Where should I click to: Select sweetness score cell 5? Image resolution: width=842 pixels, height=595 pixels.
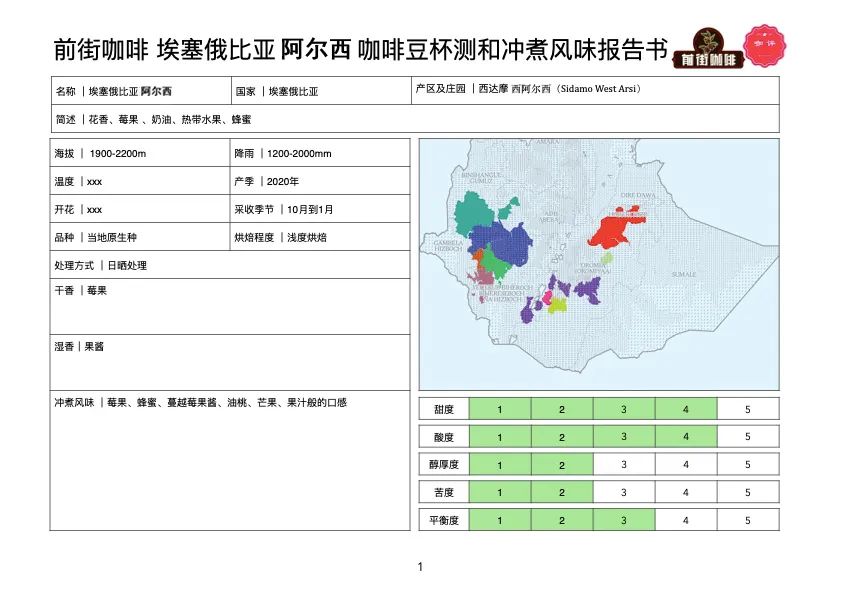click(x=748, y=409)
